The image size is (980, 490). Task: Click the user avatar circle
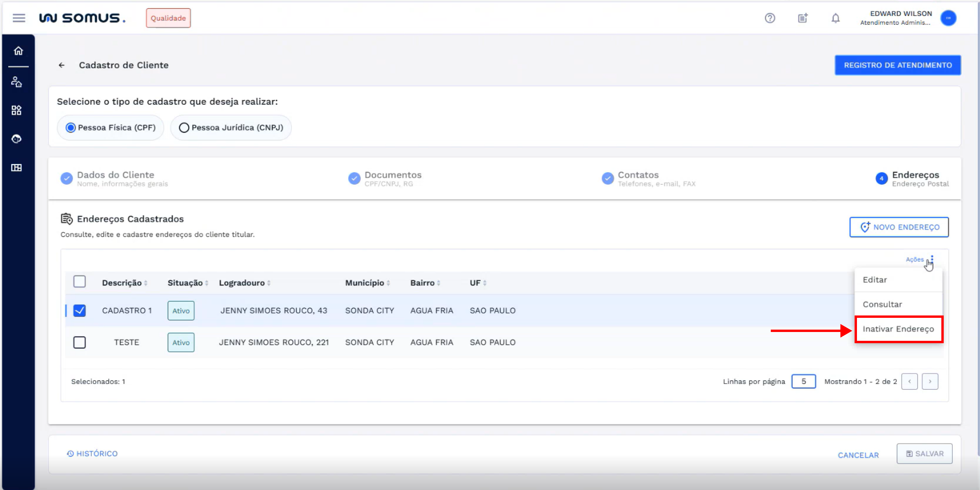948,18
